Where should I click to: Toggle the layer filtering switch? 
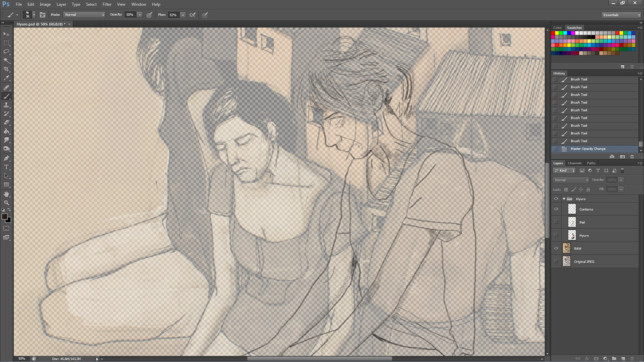click(622, 170)
